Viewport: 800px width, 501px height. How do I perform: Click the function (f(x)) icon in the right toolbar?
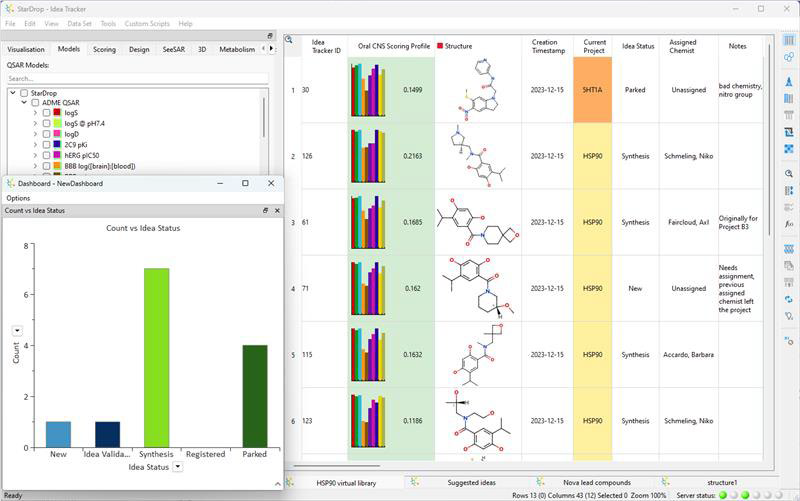[x=789, y=224]
